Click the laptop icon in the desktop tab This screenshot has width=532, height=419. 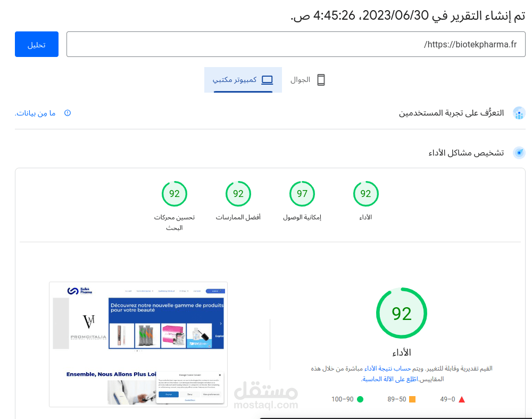267,80
